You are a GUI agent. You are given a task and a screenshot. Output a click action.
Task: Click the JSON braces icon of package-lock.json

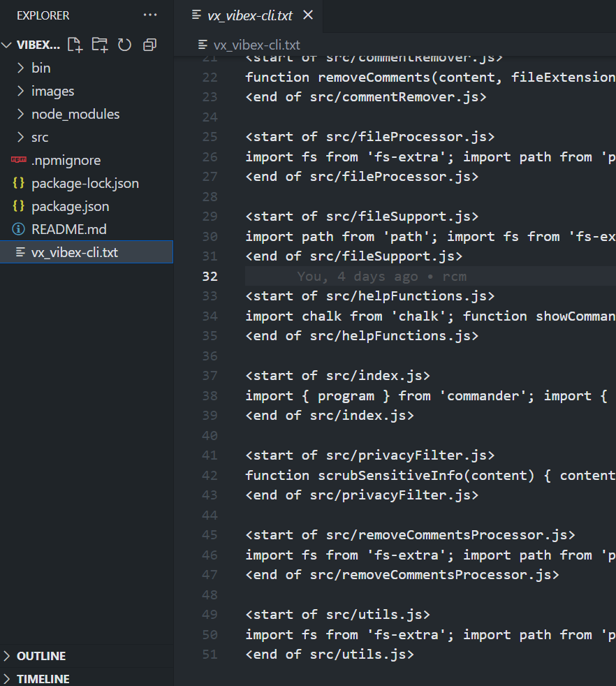pyautogui.click(x=18, y=183)
